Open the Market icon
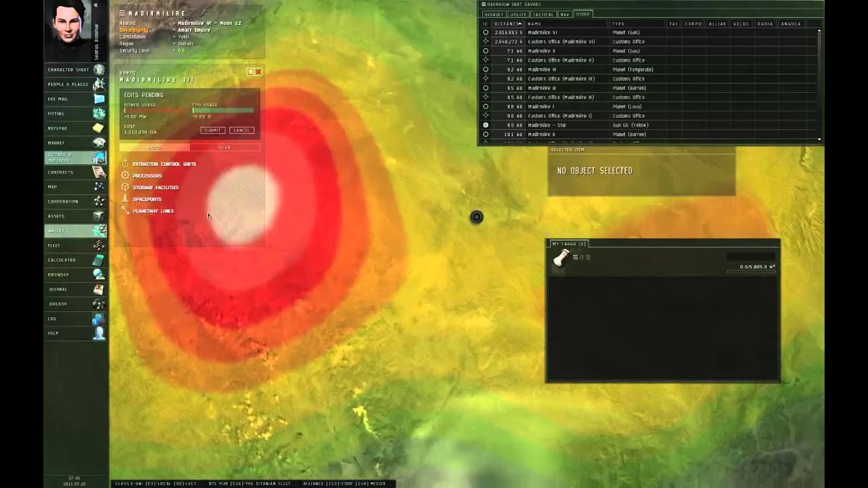The image size is (868, 488). coord(99,143)
